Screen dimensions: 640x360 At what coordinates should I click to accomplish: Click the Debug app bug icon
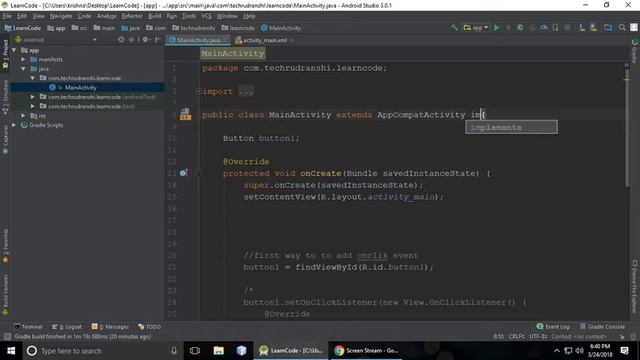pos(520,28)
